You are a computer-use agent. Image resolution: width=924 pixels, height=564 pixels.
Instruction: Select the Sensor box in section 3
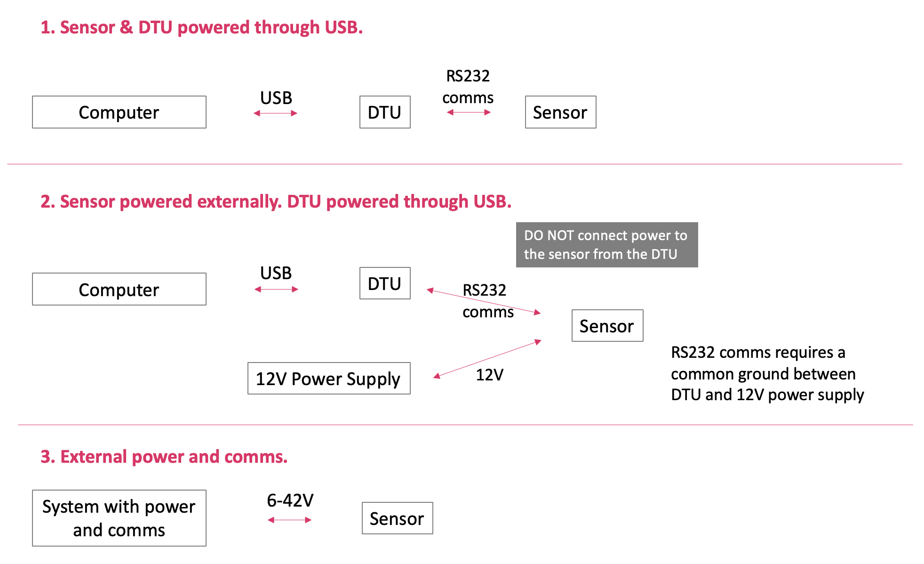397,518
